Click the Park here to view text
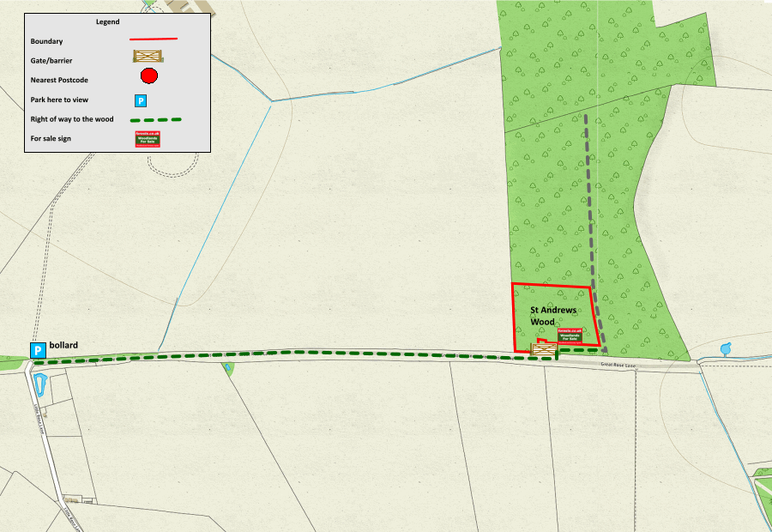This screenshot has height=532, width=772. tap(59, 100)
